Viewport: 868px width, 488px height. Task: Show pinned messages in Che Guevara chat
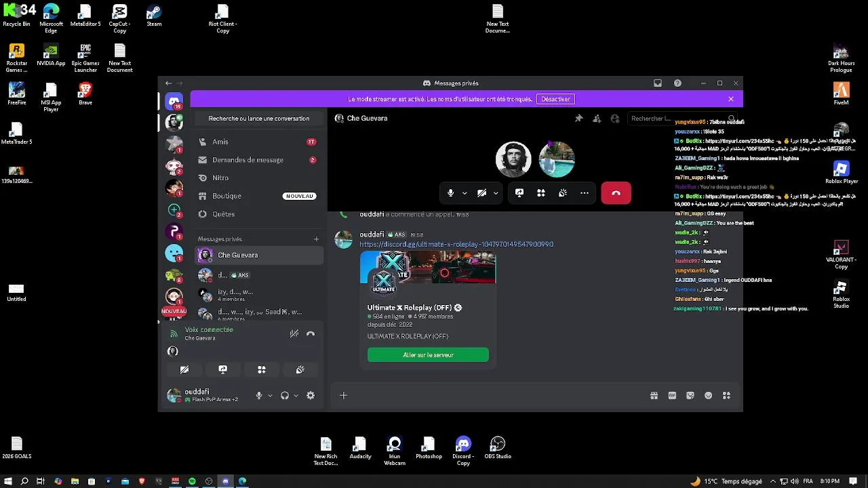point(578,119)
